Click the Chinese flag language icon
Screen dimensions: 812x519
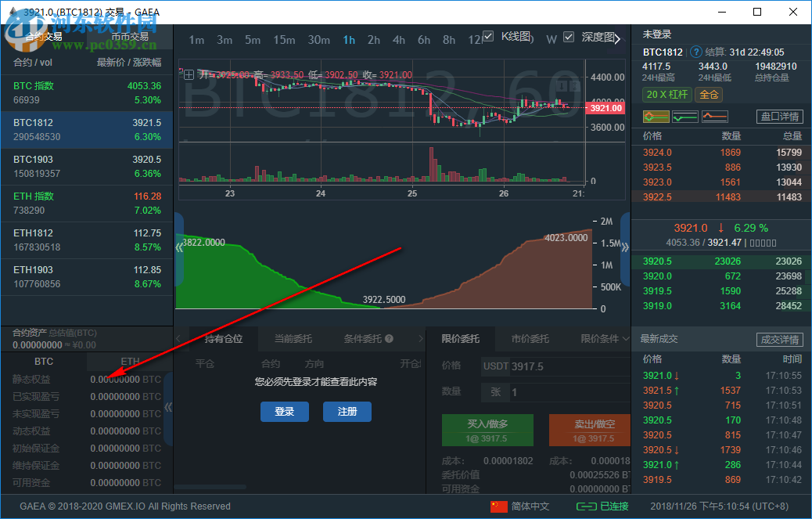click(x=499, y=506)
